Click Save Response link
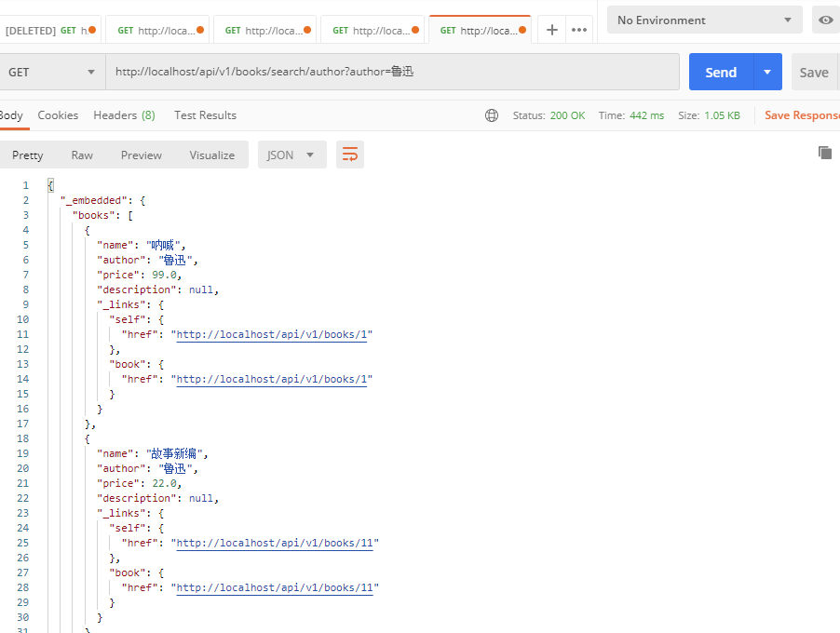 802,115
